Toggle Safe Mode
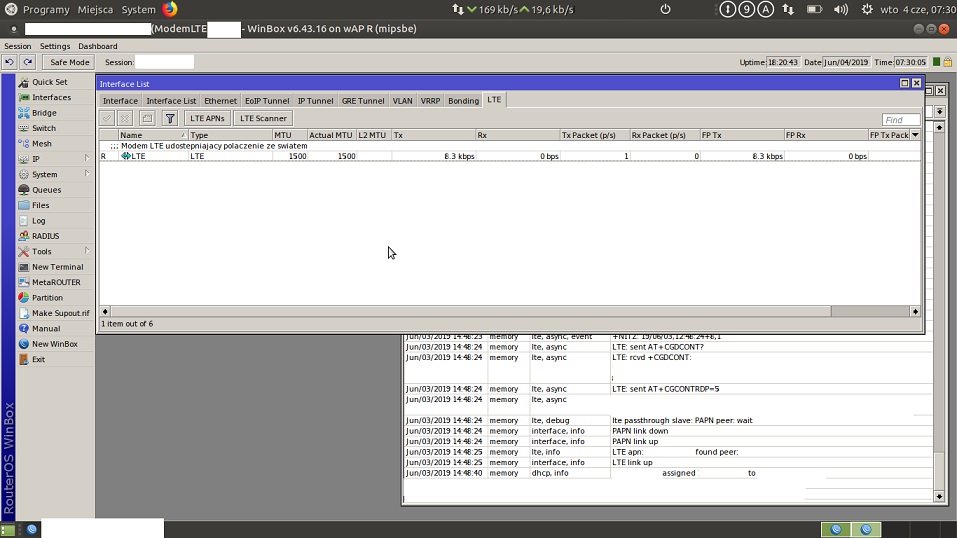 tap(70, 62)
